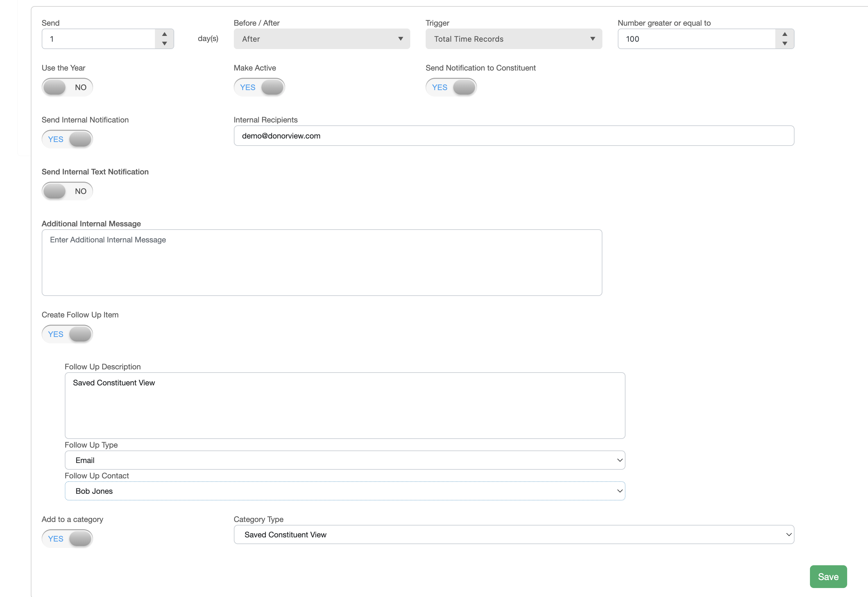Viewport: 868px width, 597px height.
Task: Open the Trigger dropdown showing Total Time Records
Action: 514,39
